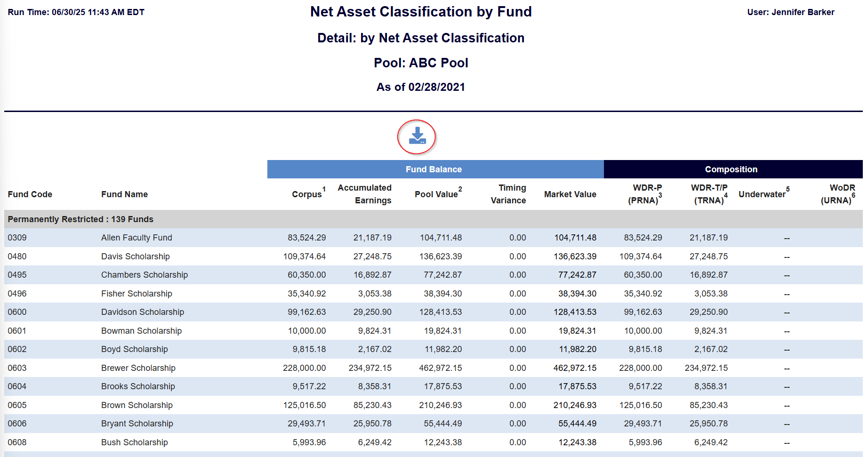Click Brooks Scholarship accumulated earnings 8,358.31
The height and width of the screenshot is (457, 868).
pyautogui.click(x=375, y=386)
